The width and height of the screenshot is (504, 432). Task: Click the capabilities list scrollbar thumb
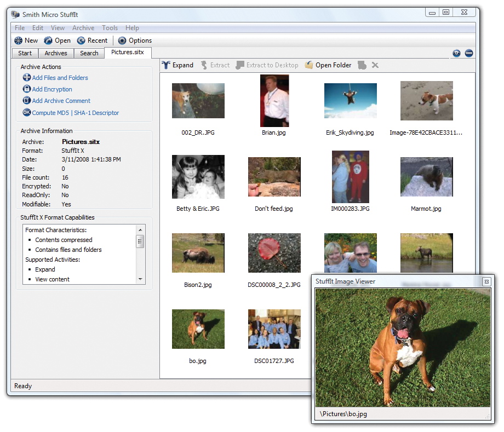[140, 241]
